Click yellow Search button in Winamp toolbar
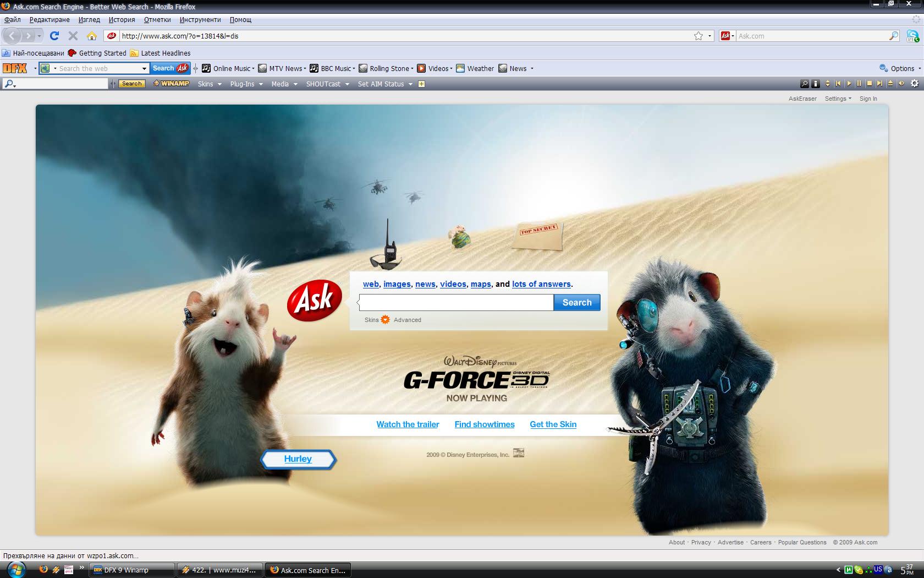 point(132,84)
